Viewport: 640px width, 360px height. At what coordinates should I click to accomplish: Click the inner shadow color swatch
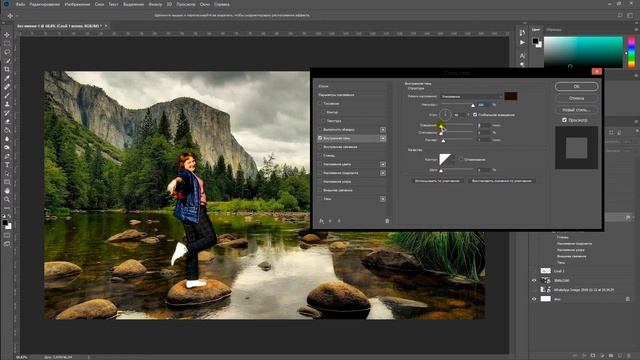pyautogui.click(x=511, y=96)
